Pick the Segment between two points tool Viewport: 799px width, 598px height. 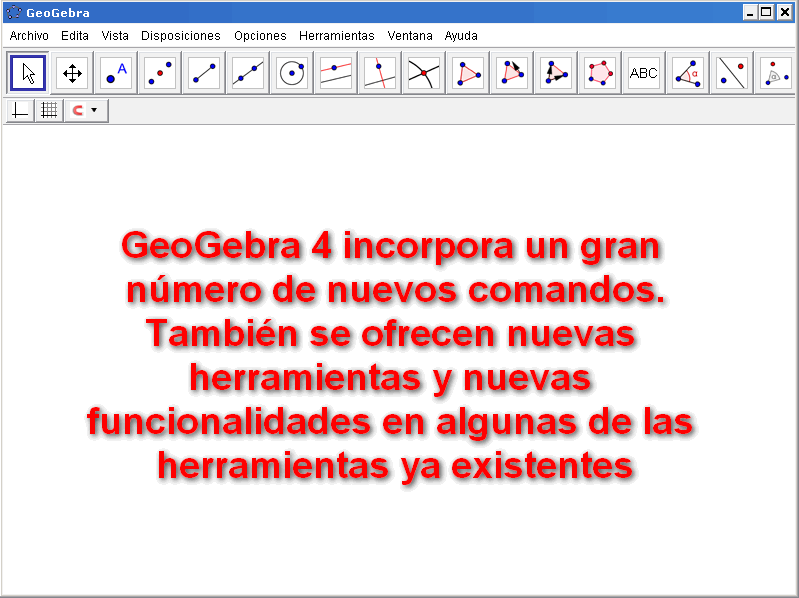coord(204,73)
